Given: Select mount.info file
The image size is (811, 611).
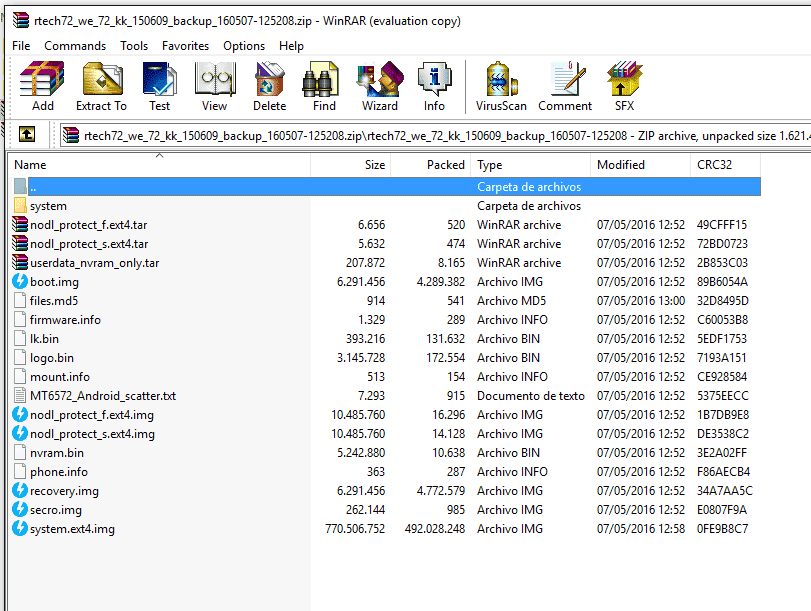Looking at the screenshot, I should 60,377.
